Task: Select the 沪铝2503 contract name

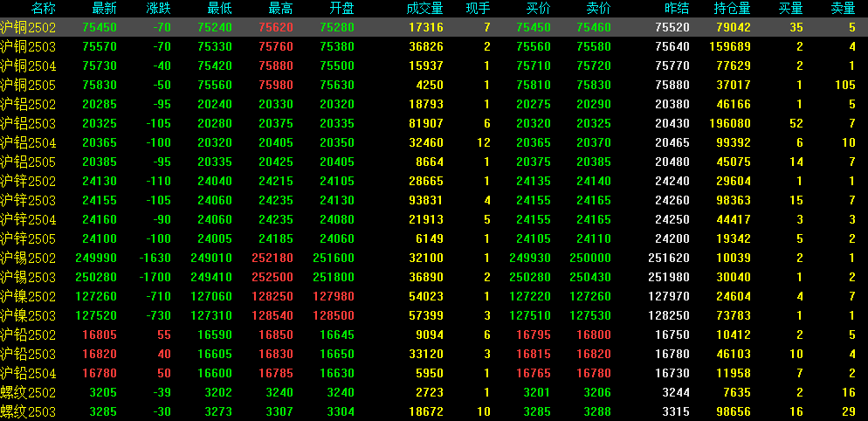Action: 28,123
